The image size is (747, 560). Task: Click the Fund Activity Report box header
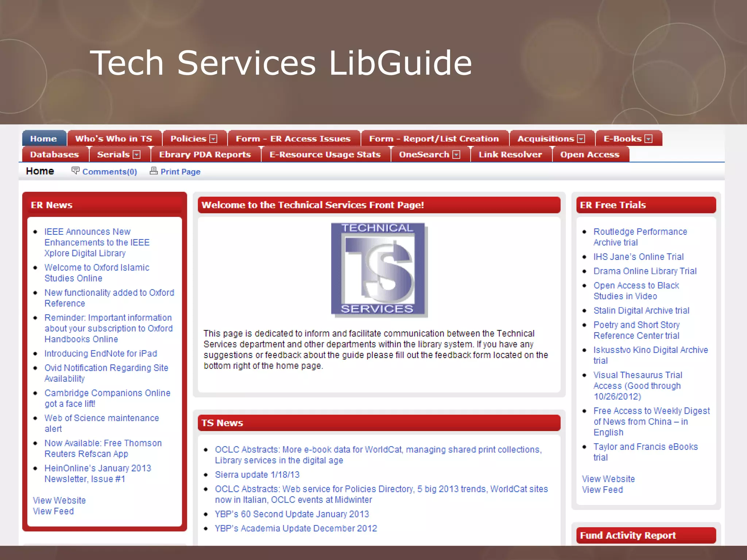pyautogui.click(x=646, y=535)
